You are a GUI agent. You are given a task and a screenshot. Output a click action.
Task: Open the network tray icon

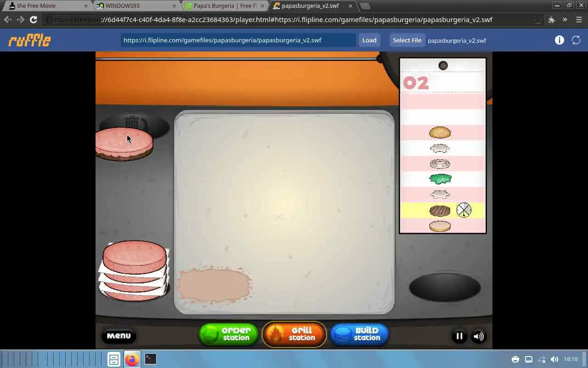(x=542, y=359)
